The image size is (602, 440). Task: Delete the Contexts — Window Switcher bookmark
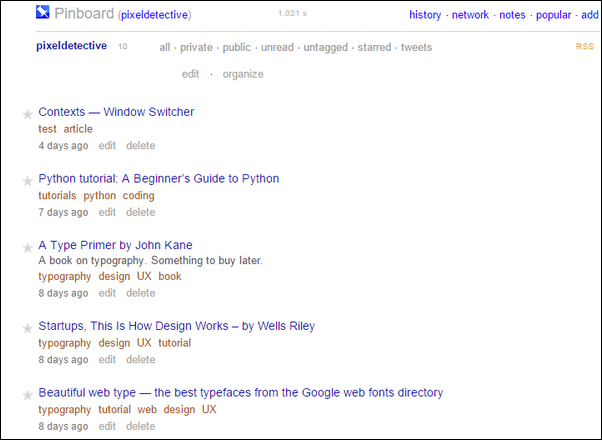pyautogui.click(x=141, y=146)
